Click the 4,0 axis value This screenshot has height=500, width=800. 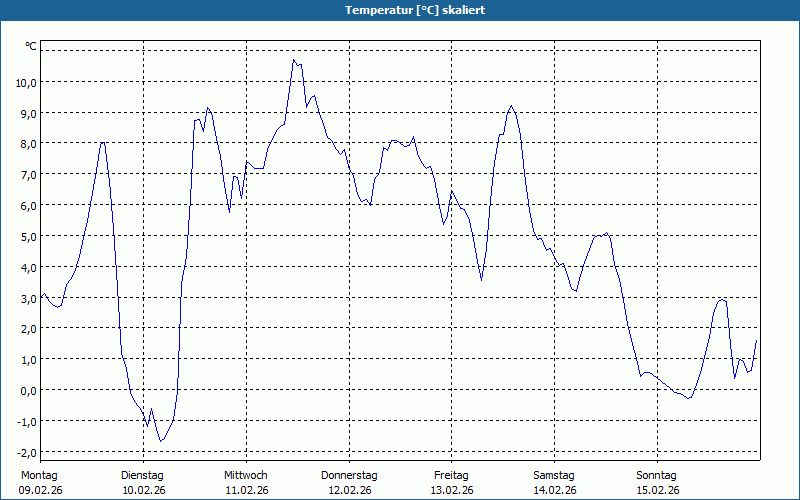pos(29,268)
